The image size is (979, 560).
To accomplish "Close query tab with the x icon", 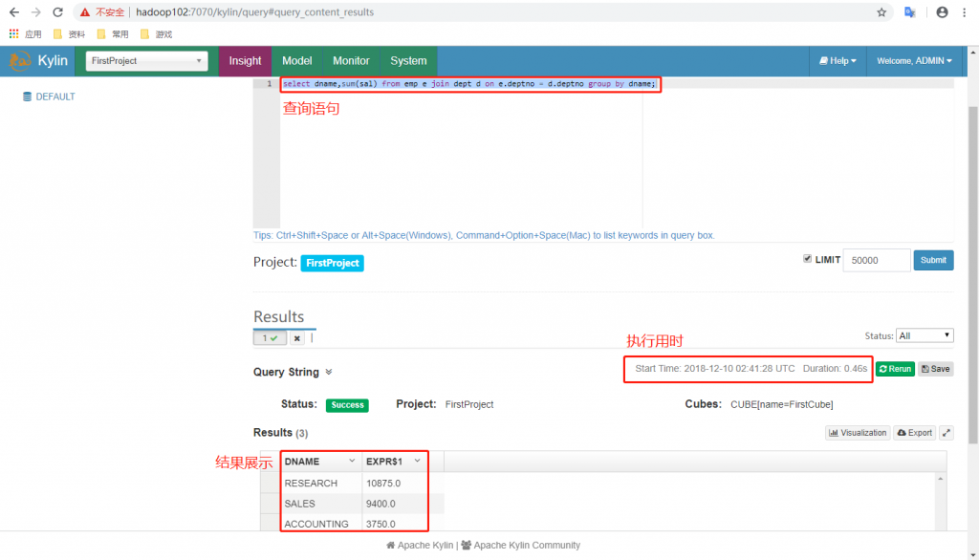I will click(297, 337).
